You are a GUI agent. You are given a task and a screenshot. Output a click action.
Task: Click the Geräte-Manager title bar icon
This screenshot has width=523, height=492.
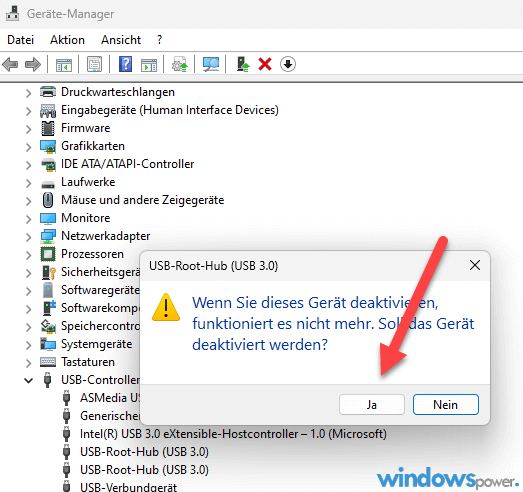[x=12, y=13]
